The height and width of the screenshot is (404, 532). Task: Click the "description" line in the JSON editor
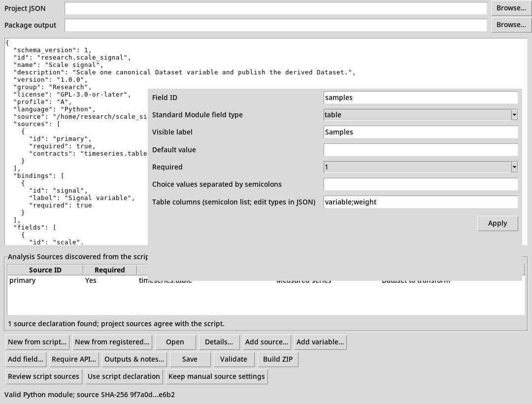(x=185, y=72)
